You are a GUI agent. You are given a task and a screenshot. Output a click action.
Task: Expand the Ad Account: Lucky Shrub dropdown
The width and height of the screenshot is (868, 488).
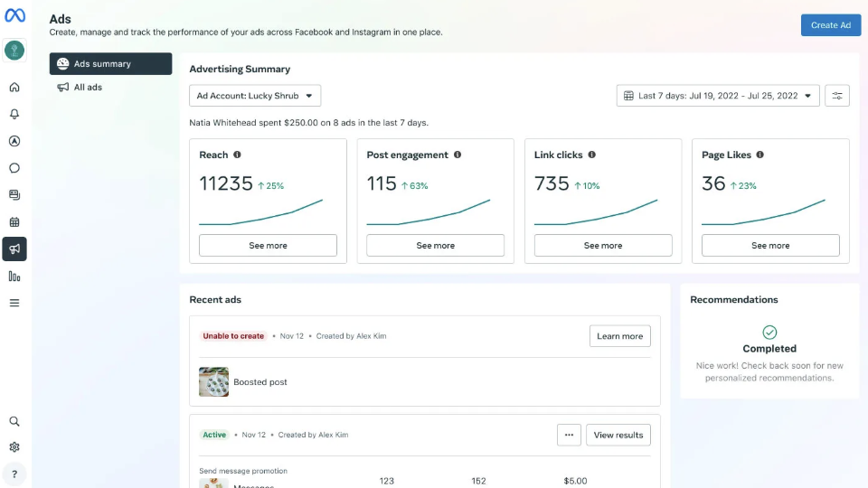[x=255, y=96]
